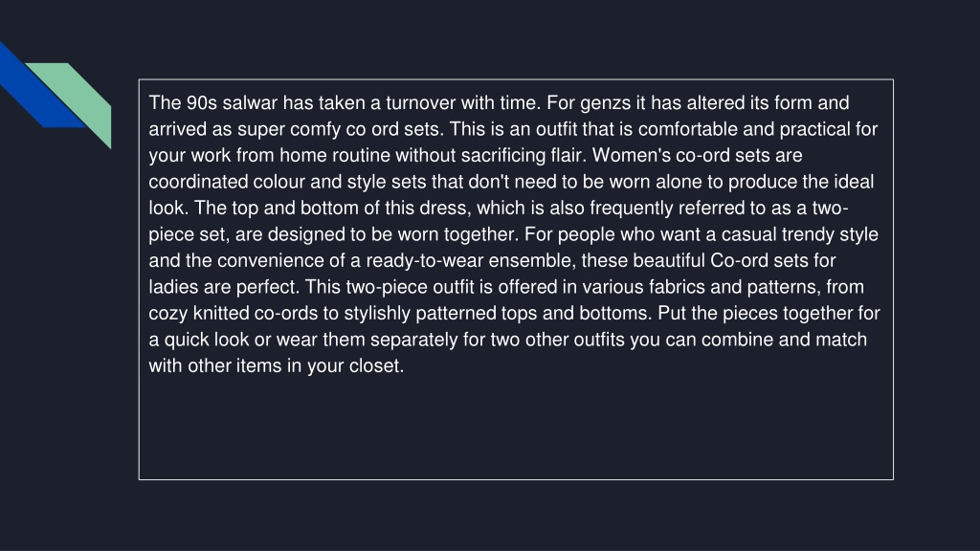The image size is (980, 551).
Task: Click the phrase "ready-to-wear" in the text
Action: (424, 260)
